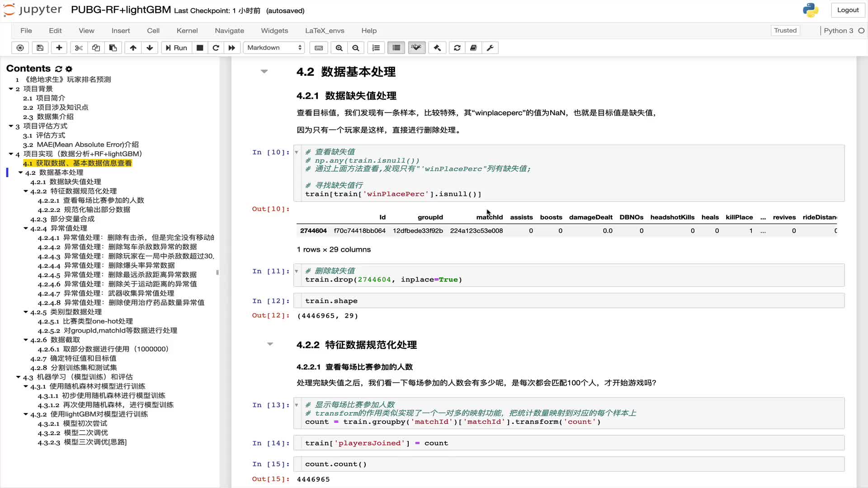This screenshot has height=488, width=868.
Task: Interrupt the kernel with stop icon
Action: coord(200,48)
